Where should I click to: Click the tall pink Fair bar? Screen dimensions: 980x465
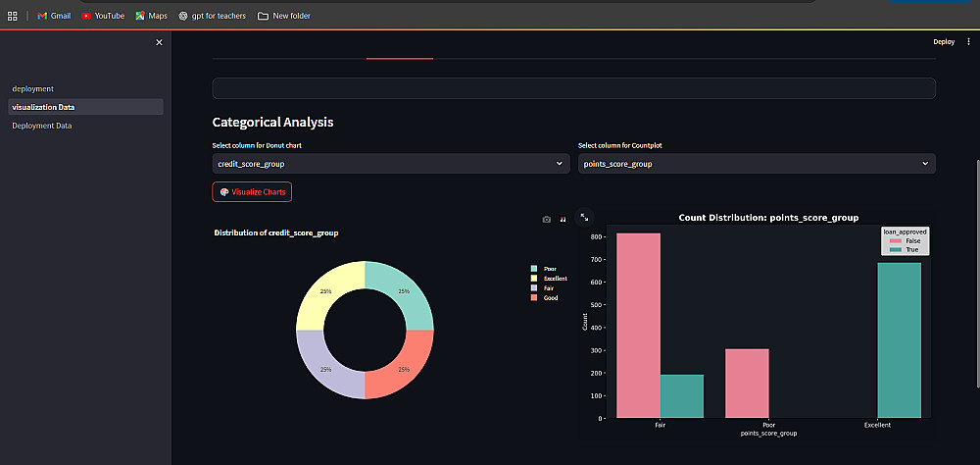[638, 326]
